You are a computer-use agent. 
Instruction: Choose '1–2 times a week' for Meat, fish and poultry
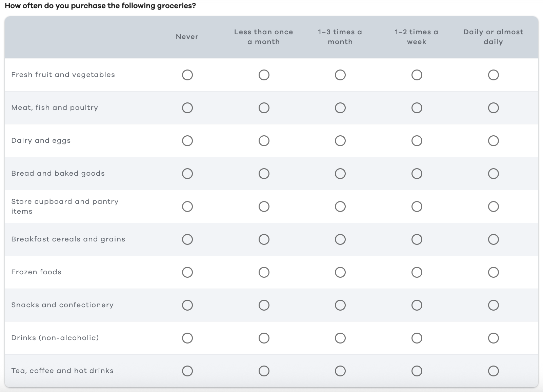tap(417, 108)
